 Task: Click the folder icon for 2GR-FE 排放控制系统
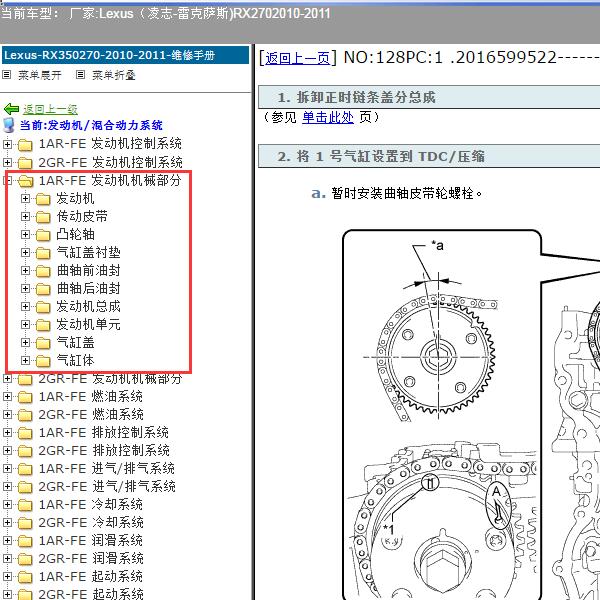pyautogui.click(x=25, y=451)
